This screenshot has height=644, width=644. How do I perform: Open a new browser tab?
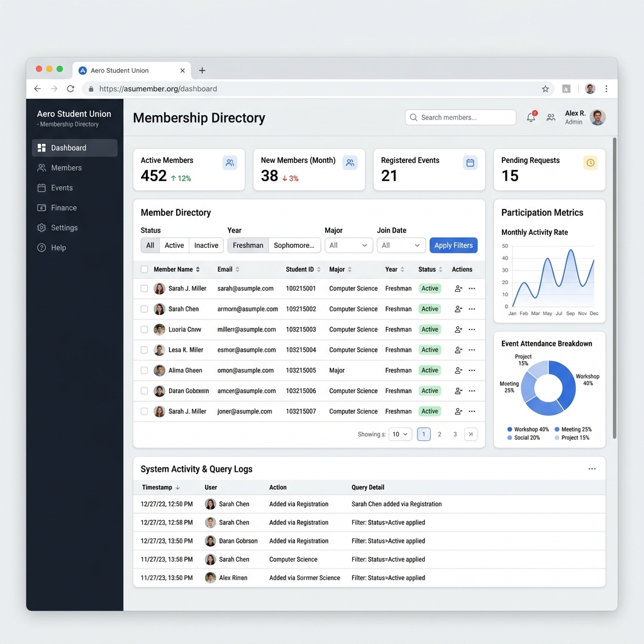point(202,70)
